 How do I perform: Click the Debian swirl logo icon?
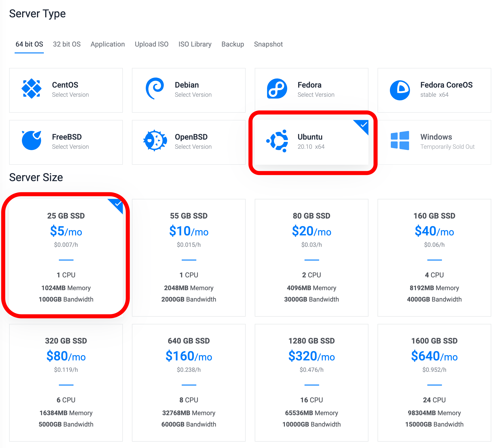[x=155, y=89]
